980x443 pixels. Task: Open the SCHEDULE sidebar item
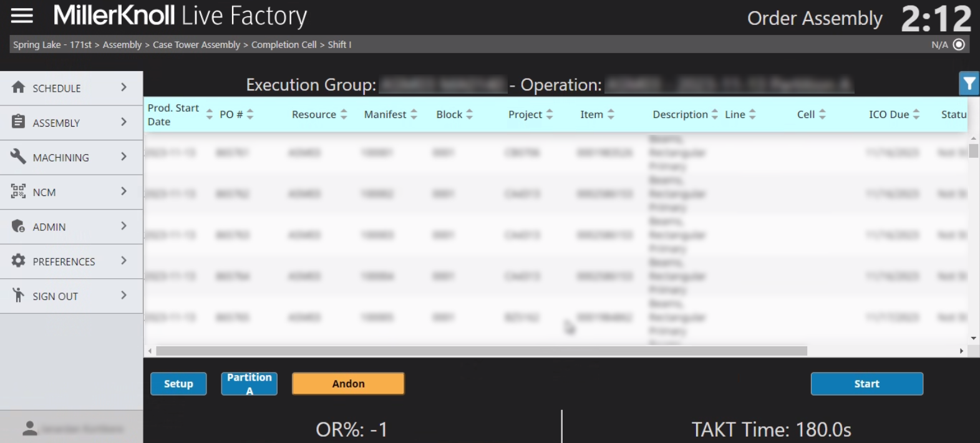(72, 88)
